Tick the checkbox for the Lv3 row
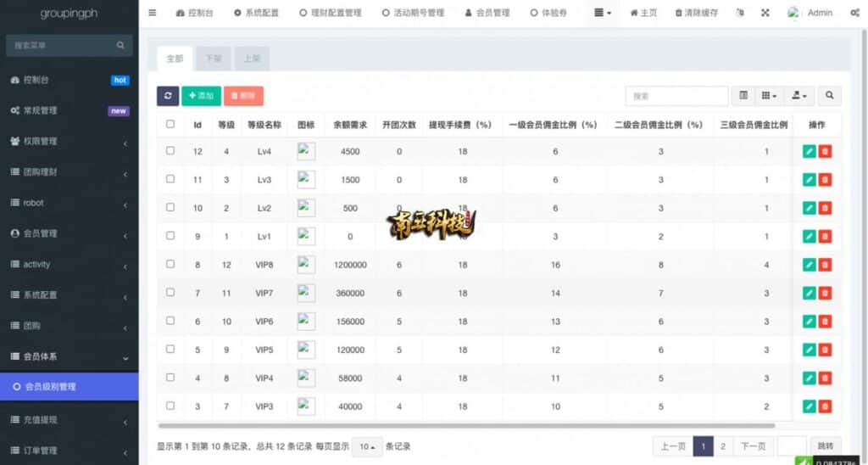868x465 pixels. click(170, 179)
